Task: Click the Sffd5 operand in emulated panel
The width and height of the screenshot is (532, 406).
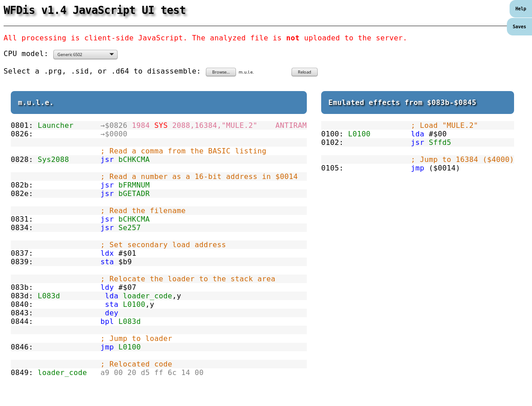Action: pos(440,143)
